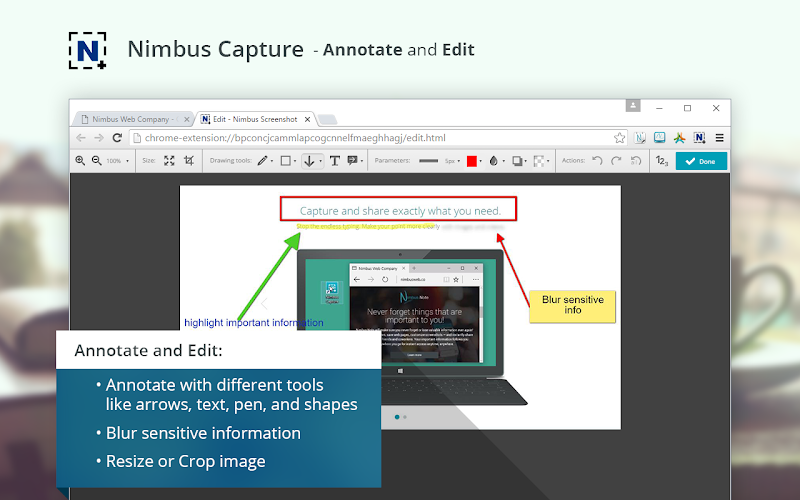The height and width of the screenshot is (500, 800).
Task: Choose the speech bubble Note tool
Action: point(353,161)
